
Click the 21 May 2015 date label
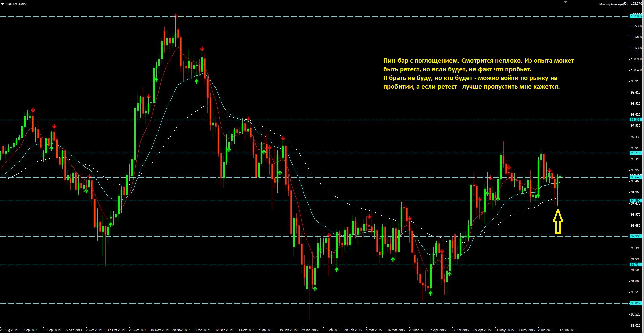click(526, 330)
